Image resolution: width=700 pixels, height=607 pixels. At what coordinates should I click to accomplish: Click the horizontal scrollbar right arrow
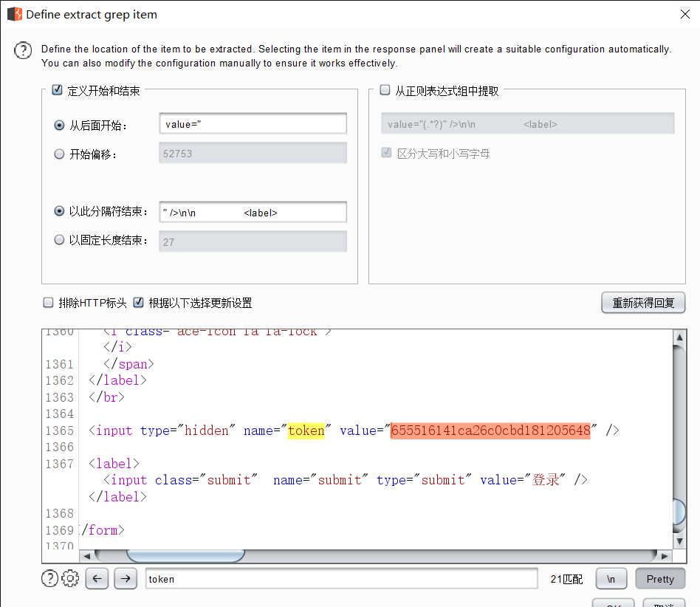(x=665, y=556)
